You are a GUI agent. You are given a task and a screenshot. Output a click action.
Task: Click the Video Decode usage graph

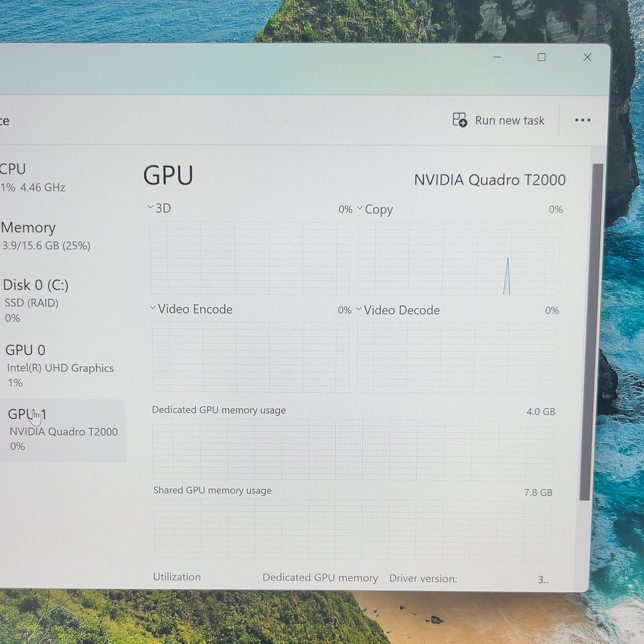456,358
